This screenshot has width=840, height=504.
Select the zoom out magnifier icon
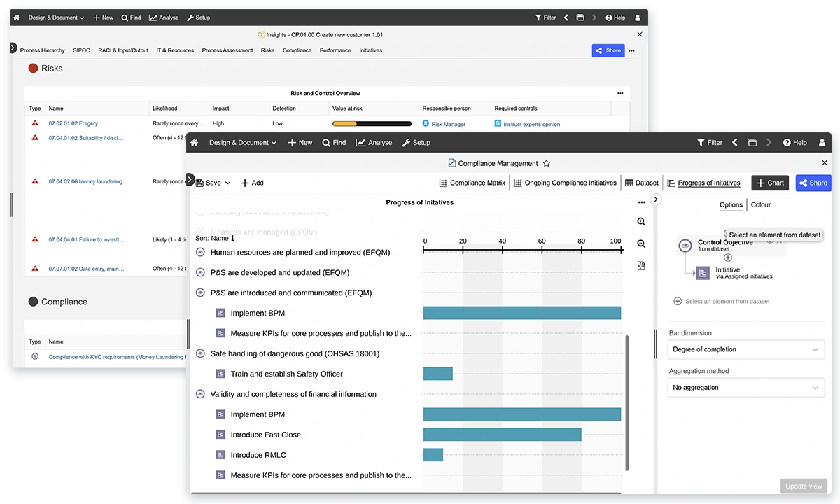[x=641, y=244]
